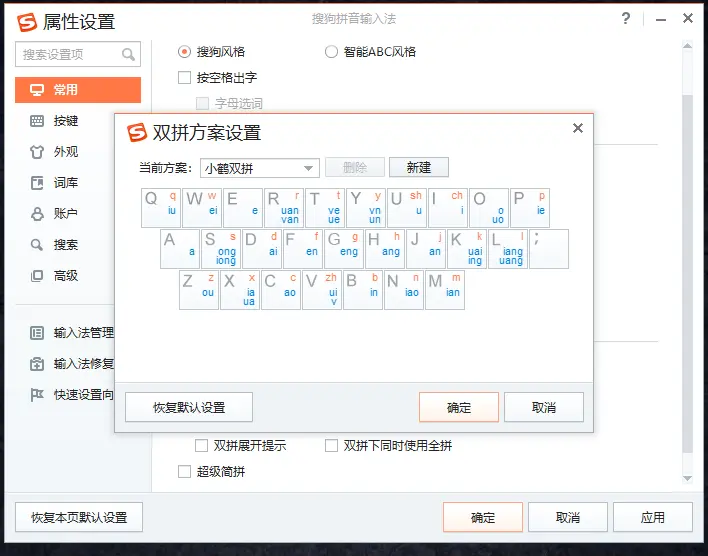Click the repair kit icon next to 输入法修复
This screenshot has width=708, height=556.
click(37, 364)
